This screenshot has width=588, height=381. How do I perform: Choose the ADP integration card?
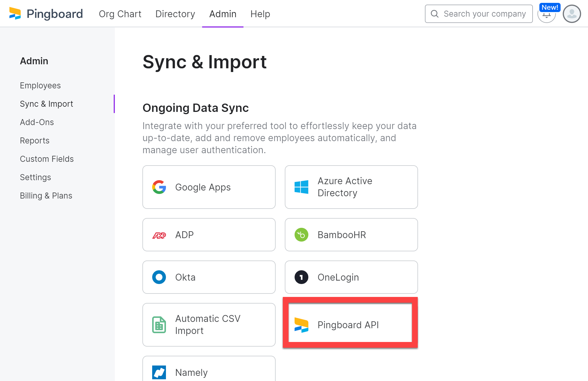(x=209, y=235)
